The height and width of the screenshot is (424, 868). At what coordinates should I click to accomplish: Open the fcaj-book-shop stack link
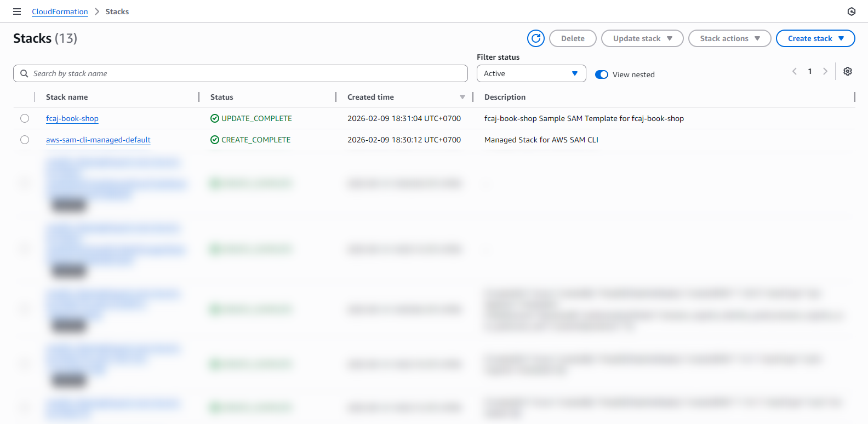(x=72, y=118)
